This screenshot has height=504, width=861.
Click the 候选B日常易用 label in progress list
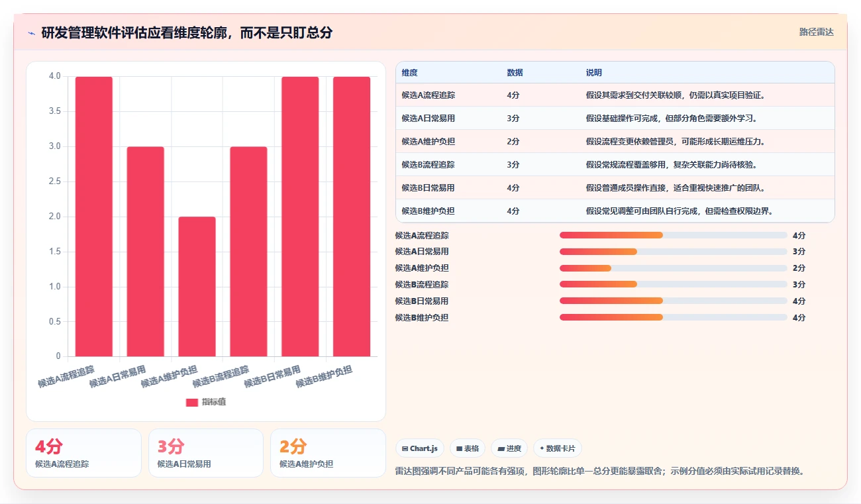[x=422, y=301]
